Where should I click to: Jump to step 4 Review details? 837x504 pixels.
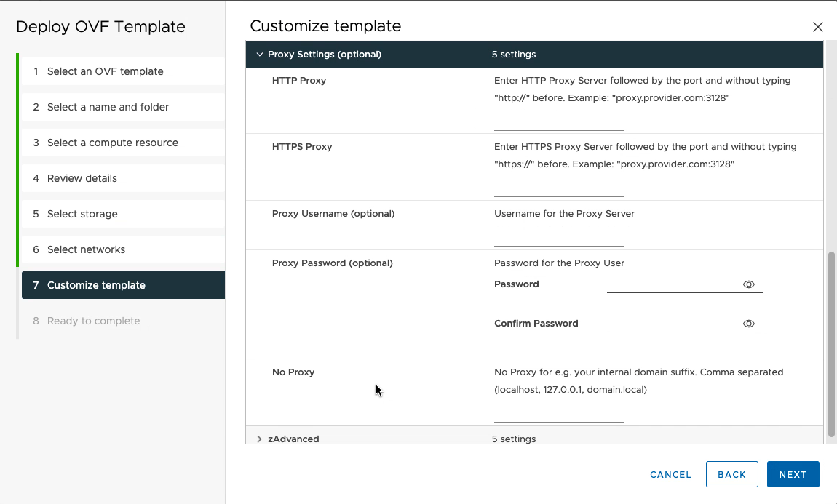coord(82,178)
